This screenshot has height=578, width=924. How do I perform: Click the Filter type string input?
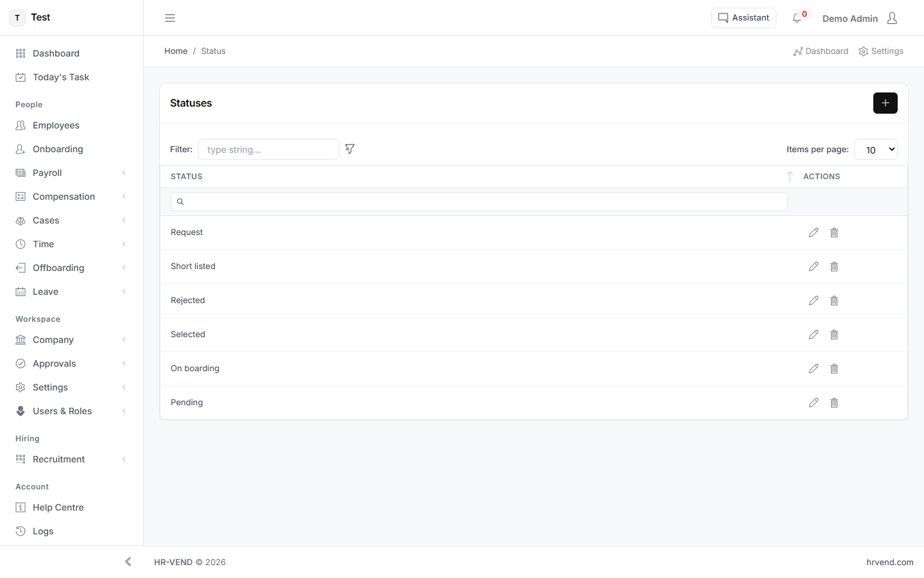[x=268, y=150]
